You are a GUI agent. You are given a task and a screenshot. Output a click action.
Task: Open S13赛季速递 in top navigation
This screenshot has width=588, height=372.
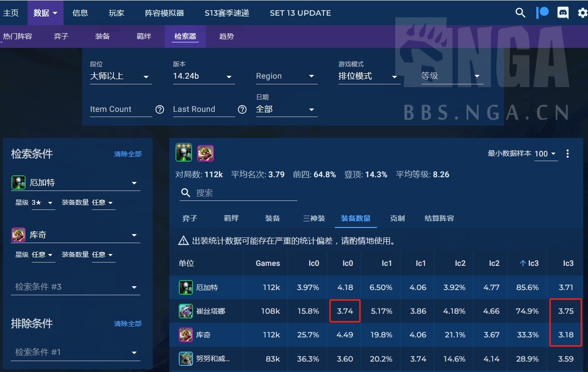pos(227,13)
